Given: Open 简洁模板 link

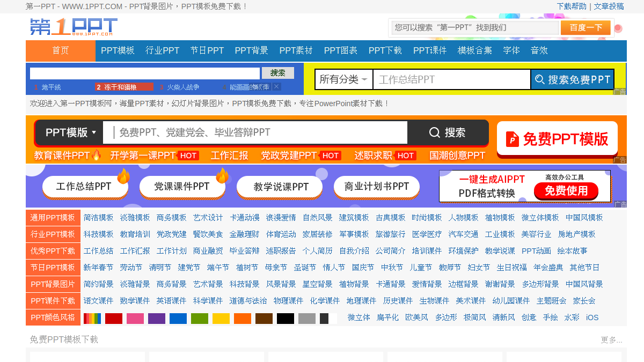Looking at the screenshot, I should tap(99, 218).
